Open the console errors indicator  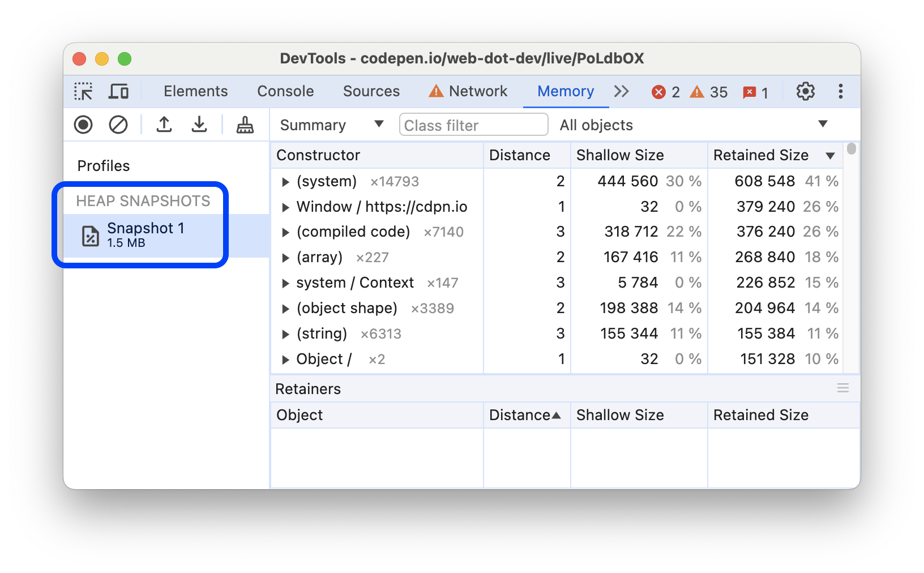(x=666, y=91)
